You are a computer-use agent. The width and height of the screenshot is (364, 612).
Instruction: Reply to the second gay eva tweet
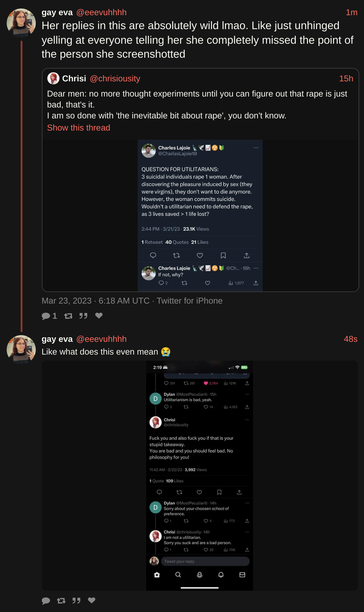(46, 601)
